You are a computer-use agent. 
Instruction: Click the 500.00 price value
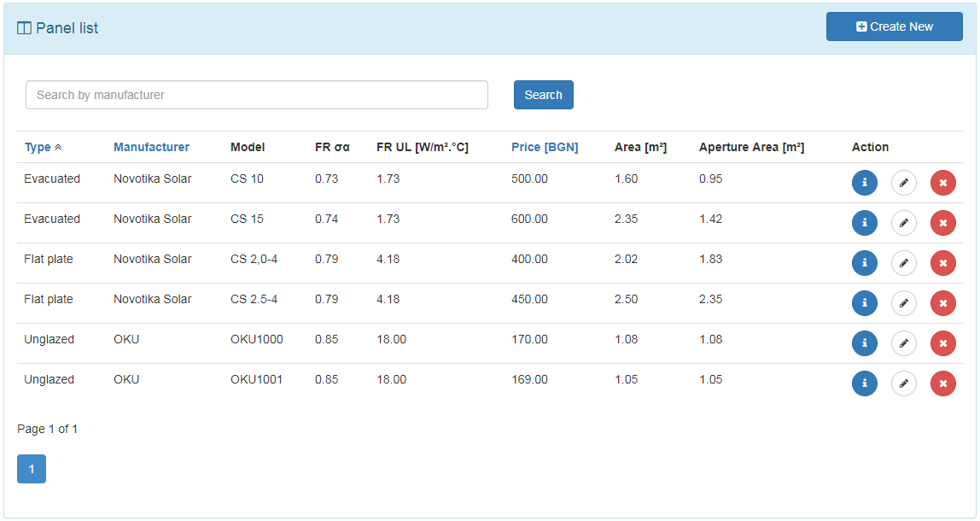[x=529, y=179]
